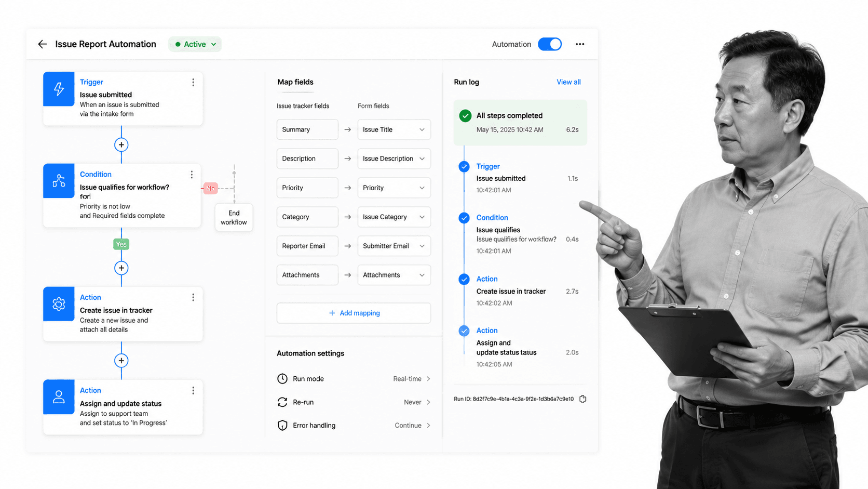
Task: Expand Error handling Continue setting
Action: pyautogui.click(x=413, y=426)
